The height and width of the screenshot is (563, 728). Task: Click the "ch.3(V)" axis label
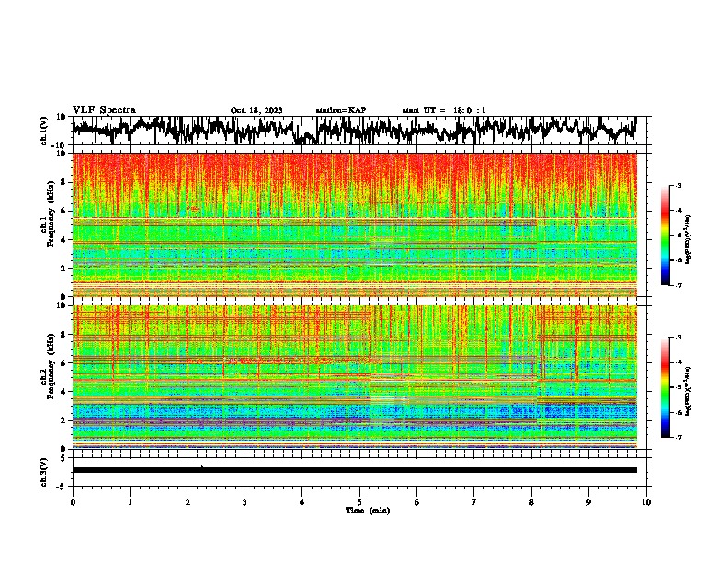click(x=44, y=472)
